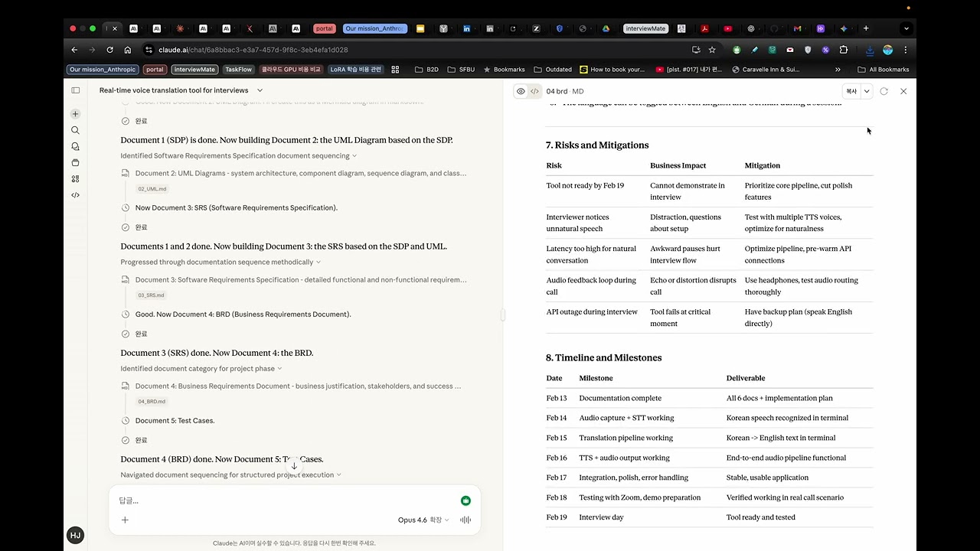Go back in browser history
The image size is (980, 551).
pyautogui.click(x=74, y=50)
